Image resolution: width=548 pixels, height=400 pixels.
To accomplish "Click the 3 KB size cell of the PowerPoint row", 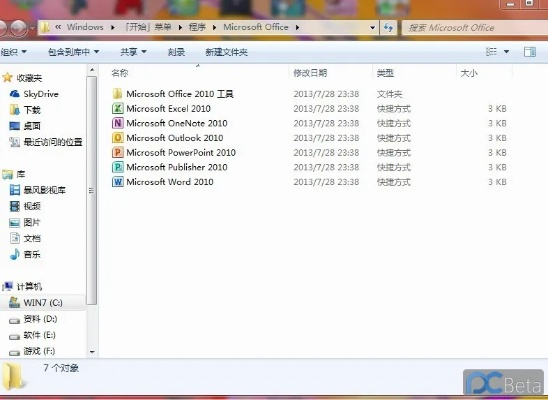I will coord(497,153).
